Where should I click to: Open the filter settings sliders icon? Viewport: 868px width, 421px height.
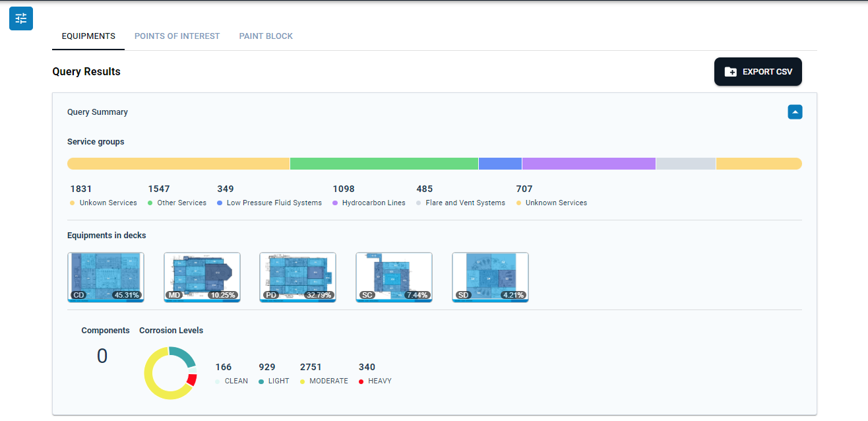(x=21, y=18)
